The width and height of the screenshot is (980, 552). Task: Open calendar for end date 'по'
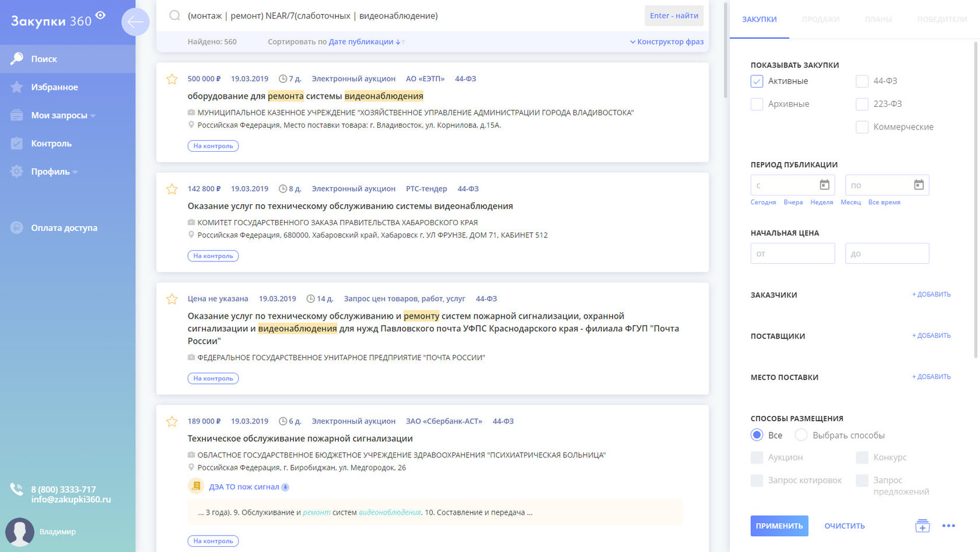click(919, 185)
